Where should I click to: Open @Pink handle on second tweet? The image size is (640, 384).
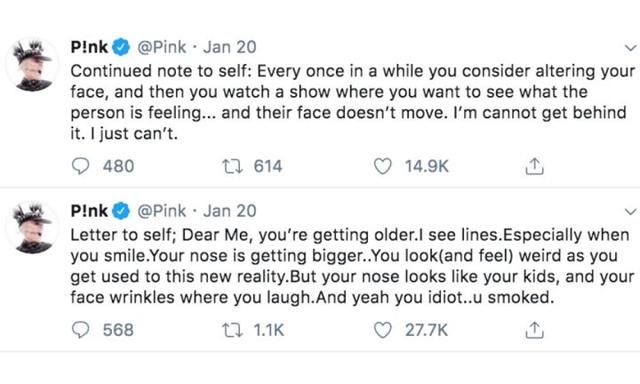162,211
